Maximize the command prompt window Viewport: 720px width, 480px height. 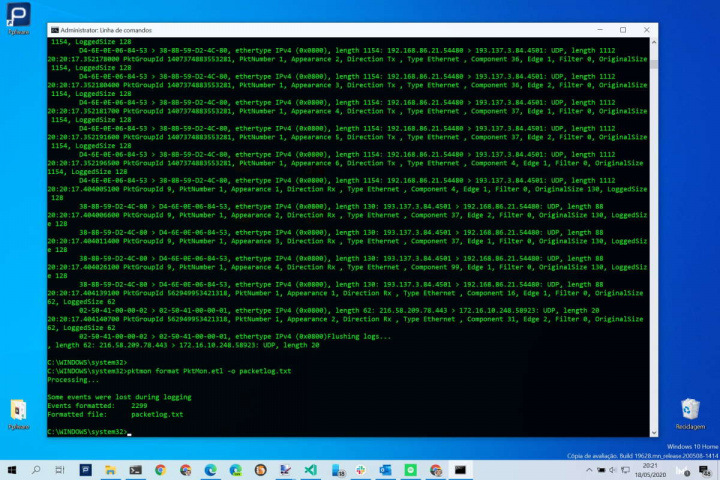point(622,30)
